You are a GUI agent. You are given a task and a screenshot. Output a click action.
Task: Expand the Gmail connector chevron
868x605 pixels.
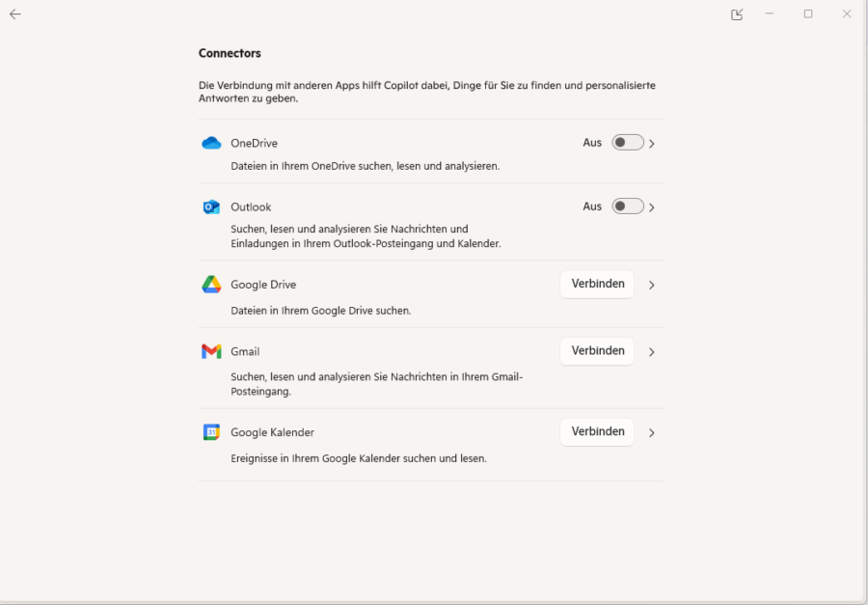652,352
